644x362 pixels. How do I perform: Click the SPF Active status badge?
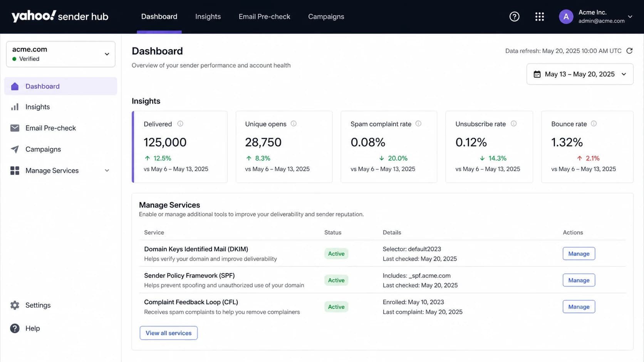tap(336, 280)
